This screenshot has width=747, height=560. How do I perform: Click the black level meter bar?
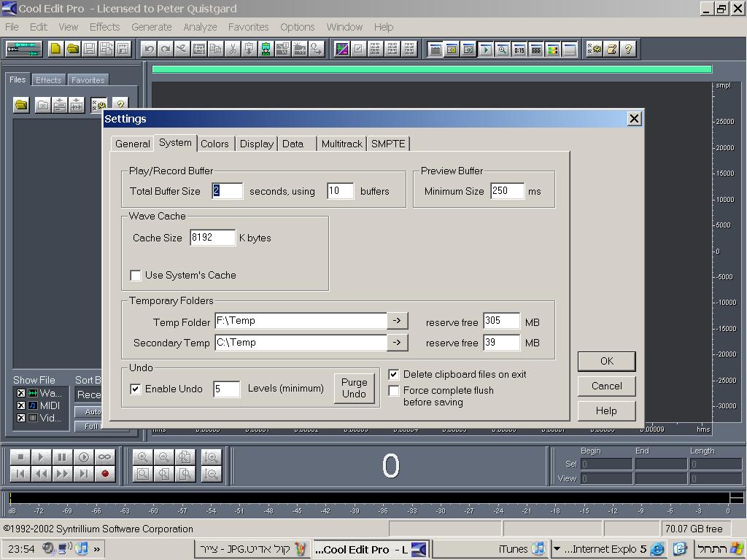pos(369,497)
